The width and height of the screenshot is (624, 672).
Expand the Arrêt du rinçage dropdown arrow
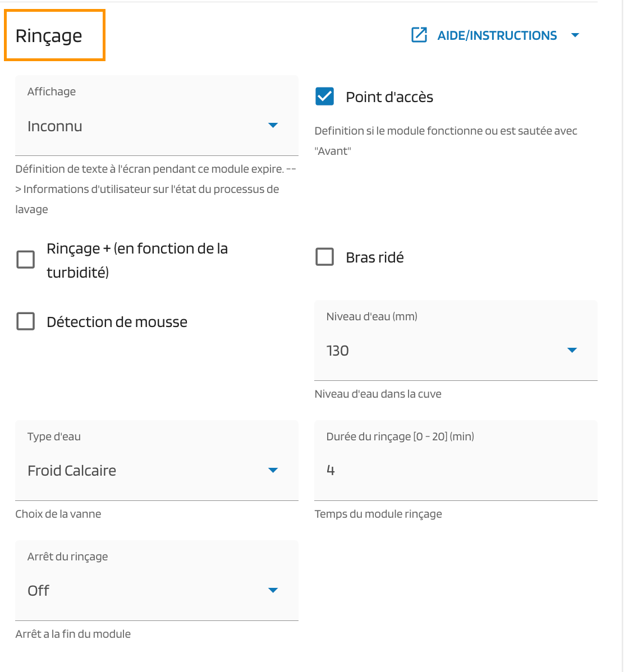tap(273, 590)
